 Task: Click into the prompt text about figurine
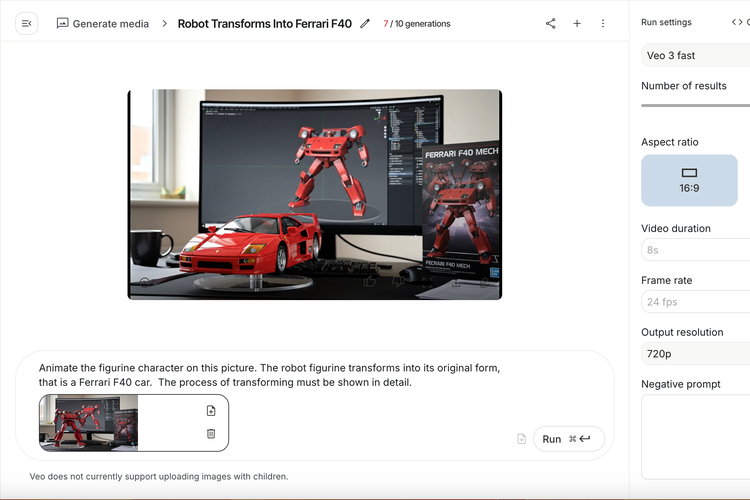[x=269, y=375]
